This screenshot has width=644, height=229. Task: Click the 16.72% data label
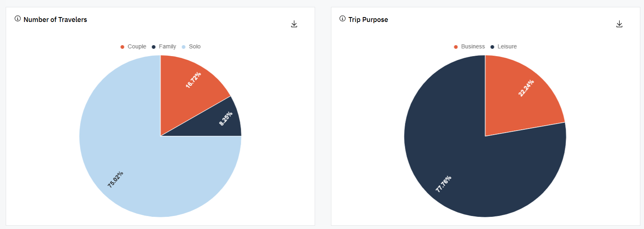pos(193,80)
